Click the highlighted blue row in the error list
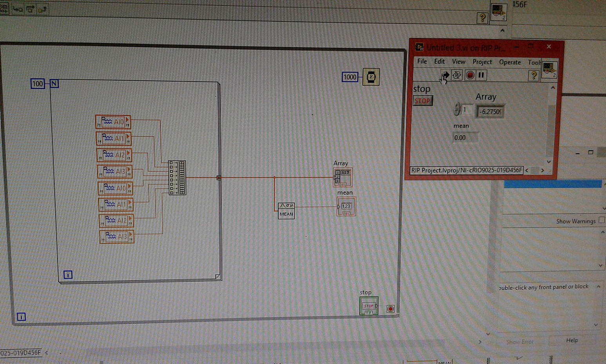 pyautogui.click(x=553, y=184)
